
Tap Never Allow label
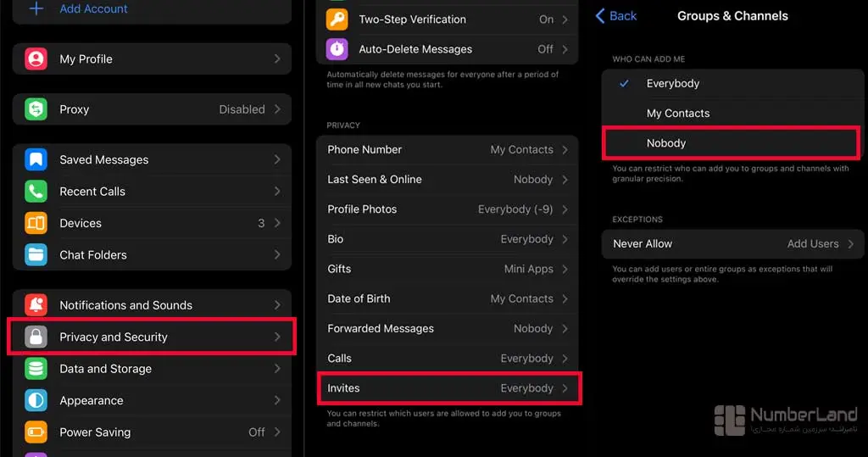click(643, 243)
